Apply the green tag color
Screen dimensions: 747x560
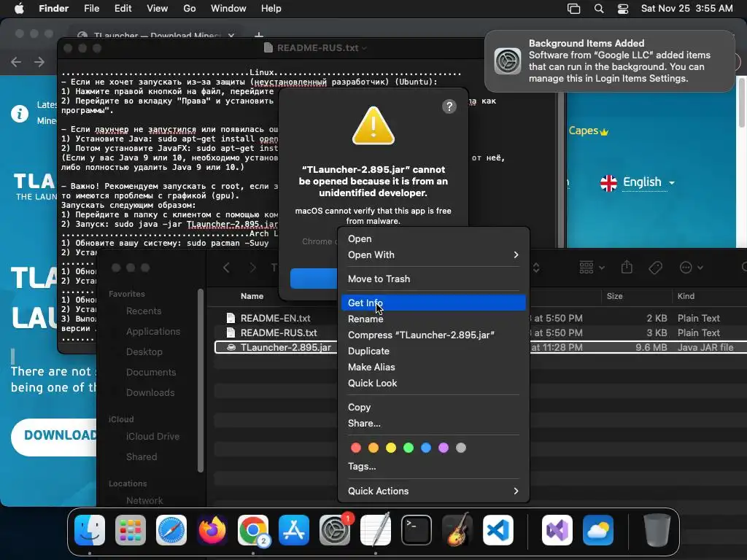[409, 448]
